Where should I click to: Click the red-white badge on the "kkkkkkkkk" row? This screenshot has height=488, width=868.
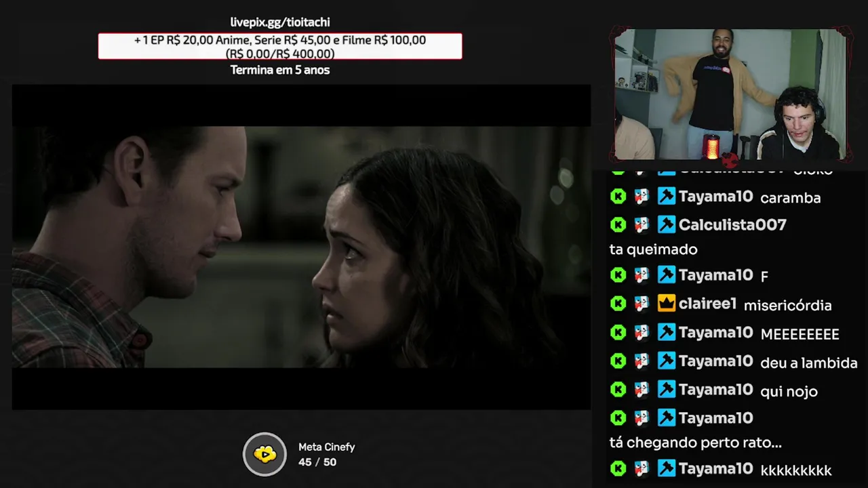coord(642,468)
